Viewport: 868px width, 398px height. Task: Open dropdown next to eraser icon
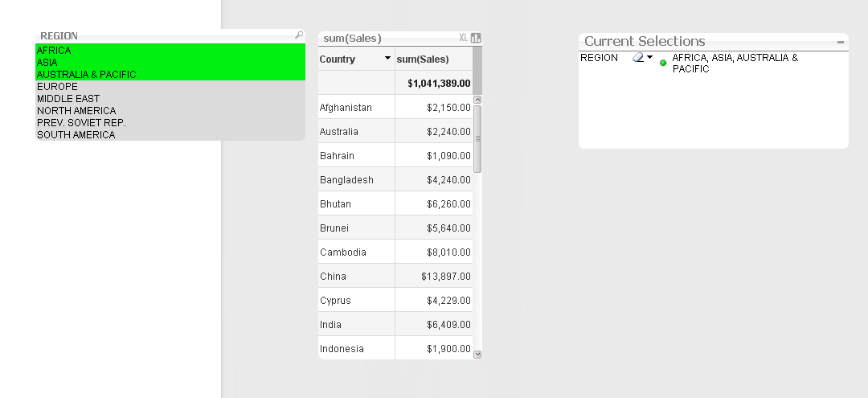click(x=650, y=57)
